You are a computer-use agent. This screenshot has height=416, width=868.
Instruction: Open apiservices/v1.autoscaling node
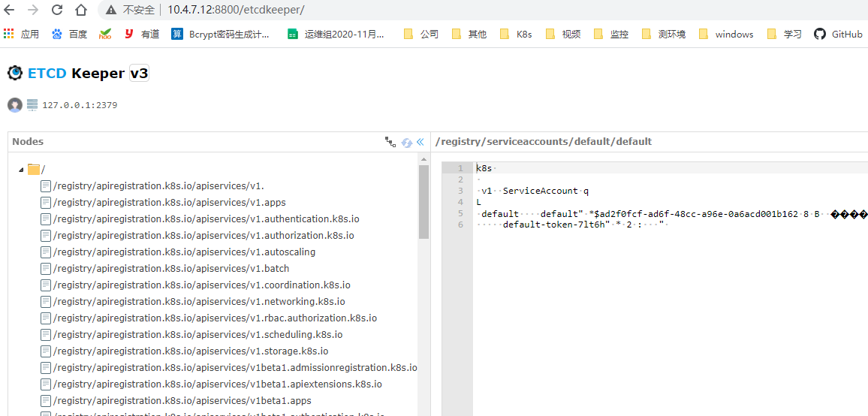185,252
